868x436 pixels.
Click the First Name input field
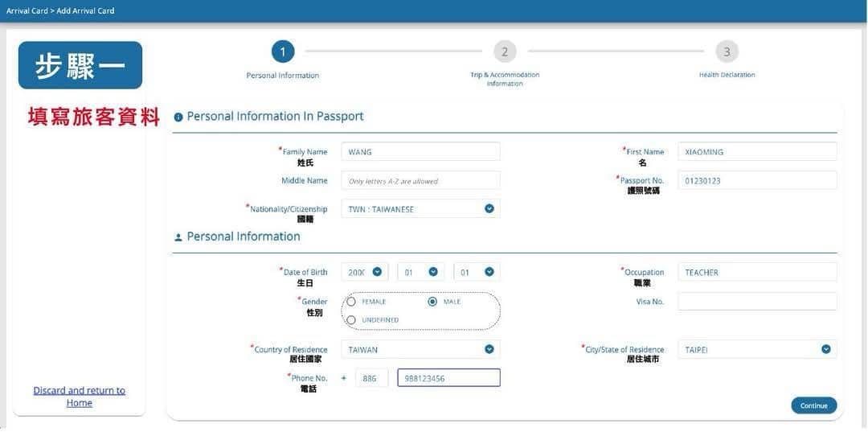point(757,152)
